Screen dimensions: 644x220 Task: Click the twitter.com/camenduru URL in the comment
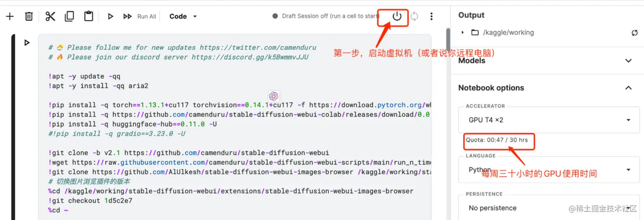(258, 47)
